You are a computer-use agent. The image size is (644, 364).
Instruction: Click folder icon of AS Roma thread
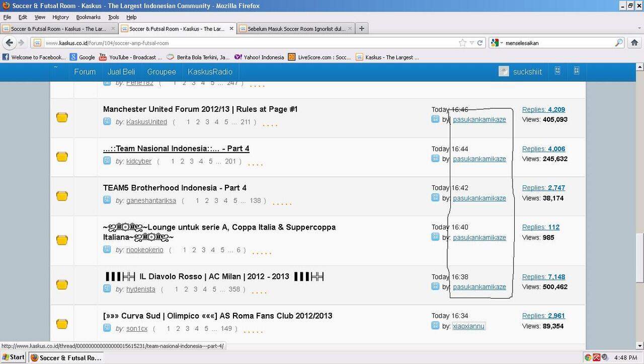(x=62, y=324)
